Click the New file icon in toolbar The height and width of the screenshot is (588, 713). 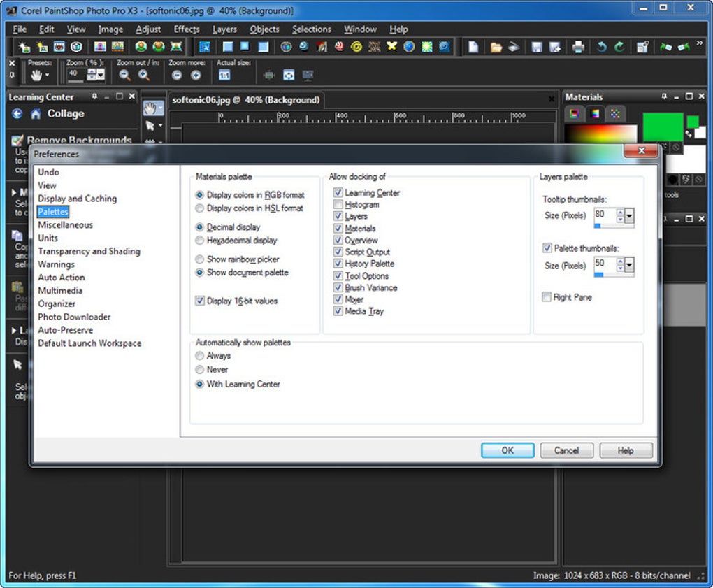tap(473, 48)
